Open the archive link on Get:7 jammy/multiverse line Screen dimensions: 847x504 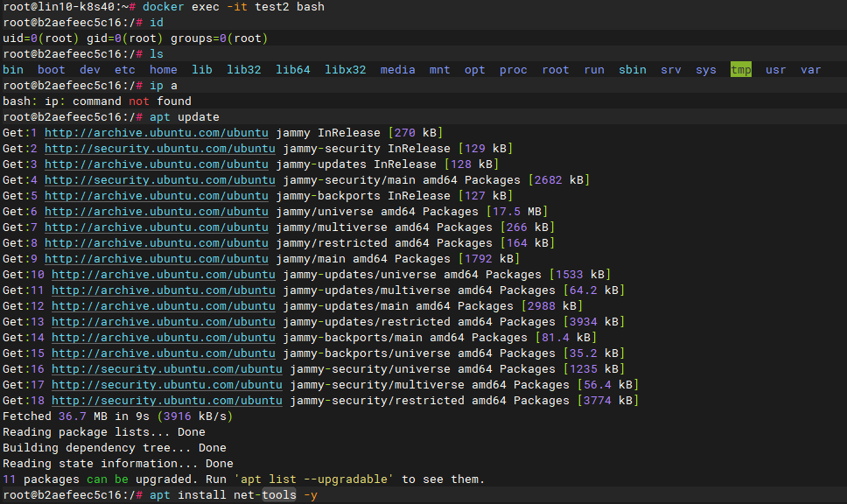(156, 227)
